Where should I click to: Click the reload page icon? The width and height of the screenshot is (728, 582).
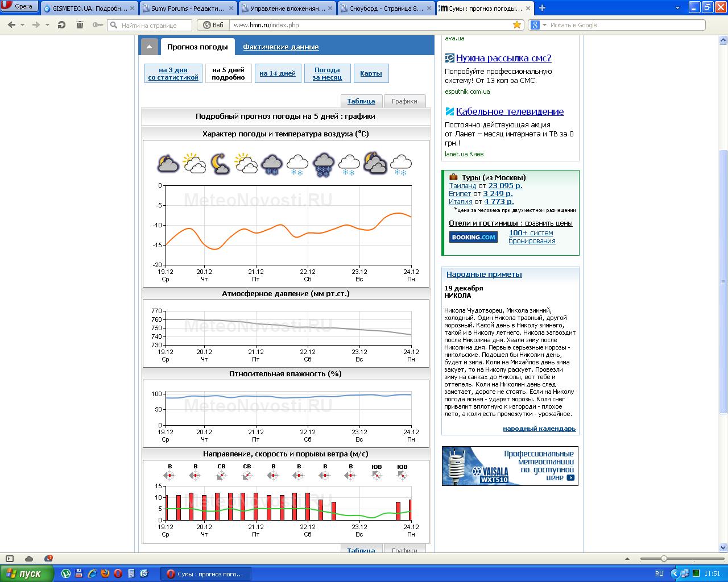pos(61,25)
